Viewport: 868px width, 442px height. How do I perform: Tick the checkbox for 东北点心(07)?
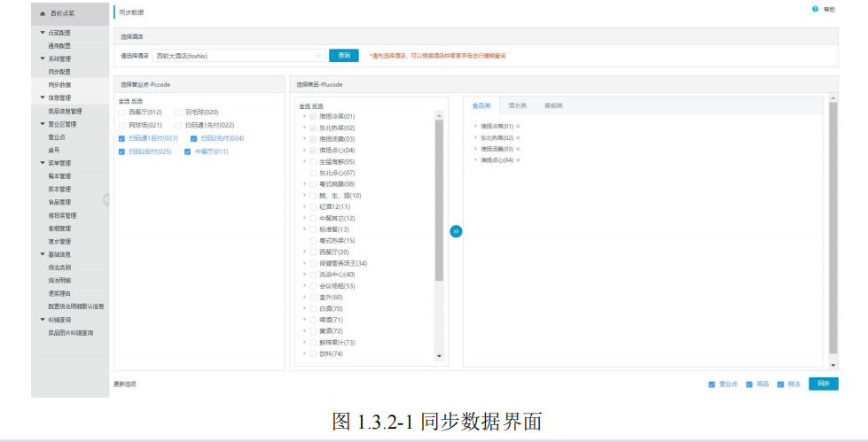pos(313,173)
